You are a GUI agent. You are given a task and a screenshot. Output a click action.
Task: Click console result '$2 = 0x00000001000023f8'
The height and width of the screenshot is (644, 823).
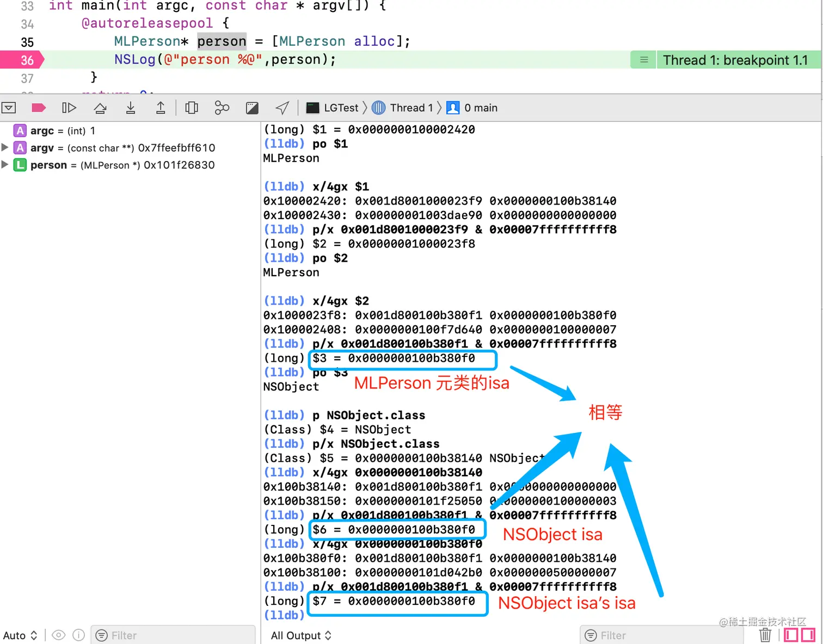click(x=394, y=244)
